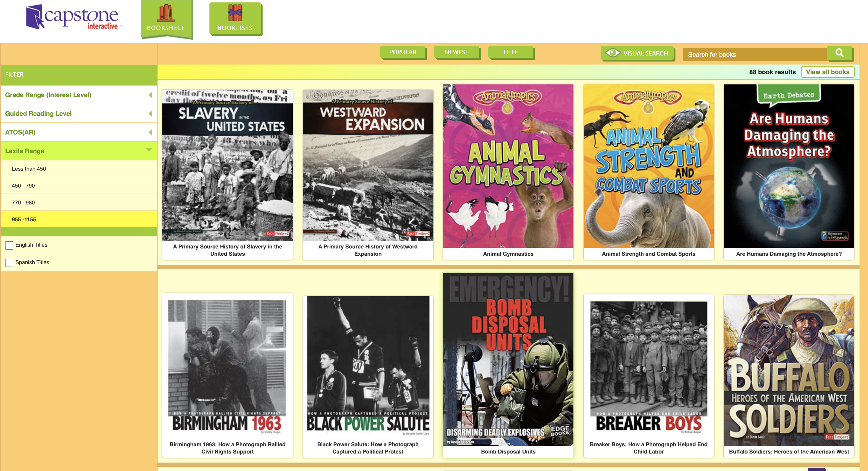The width and height of the screenshot is (868, 471).
Task: Click title 'Bomb Disposal Units' under cover
Action: coord(508,452)
